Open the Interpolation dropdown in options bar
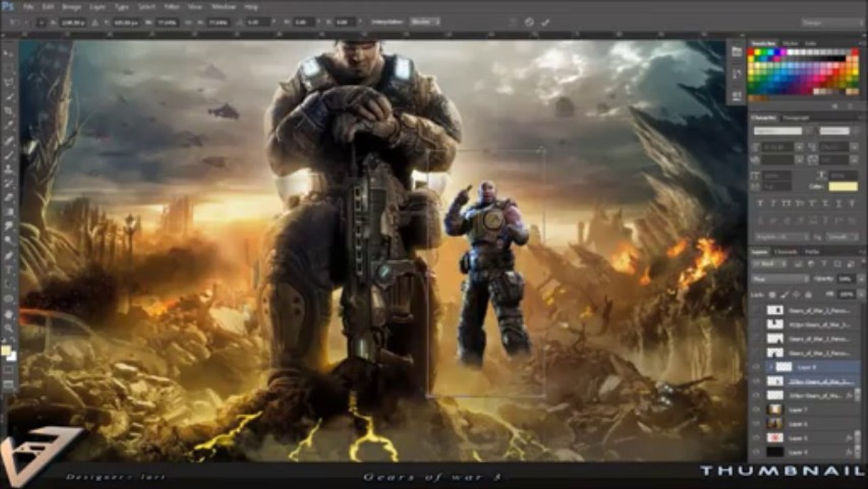 tap(426, 22)
